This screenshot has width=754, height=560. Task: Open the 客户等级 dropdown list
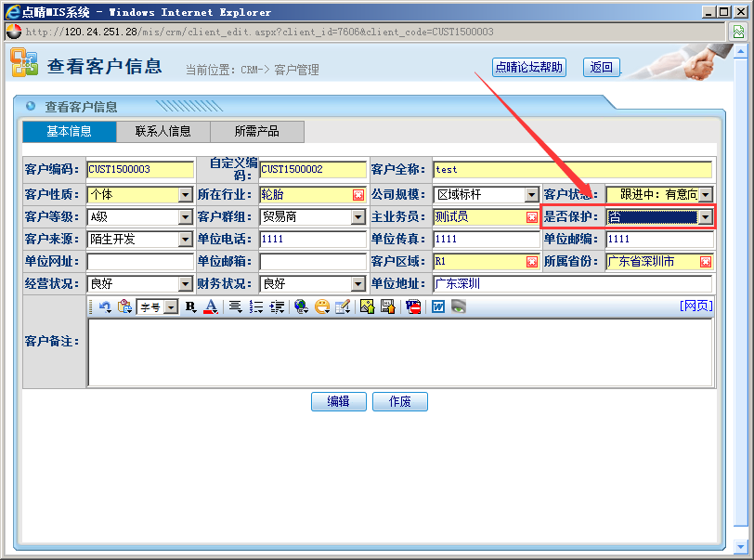(x=185, y=217)
